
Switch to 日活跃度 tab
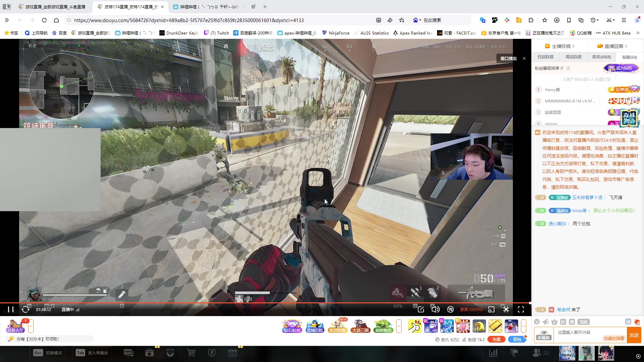(x=546, y=57)
